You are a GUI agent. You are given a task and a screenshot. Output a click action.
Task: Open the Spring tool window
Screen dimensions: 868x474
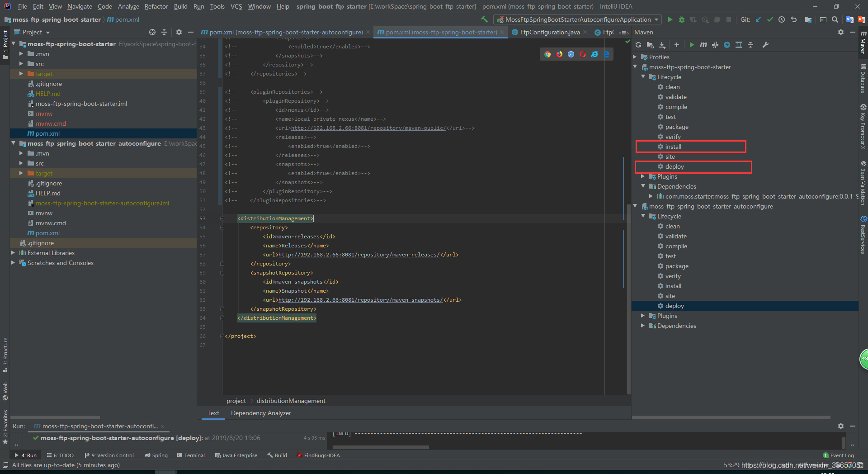[156, 455]
